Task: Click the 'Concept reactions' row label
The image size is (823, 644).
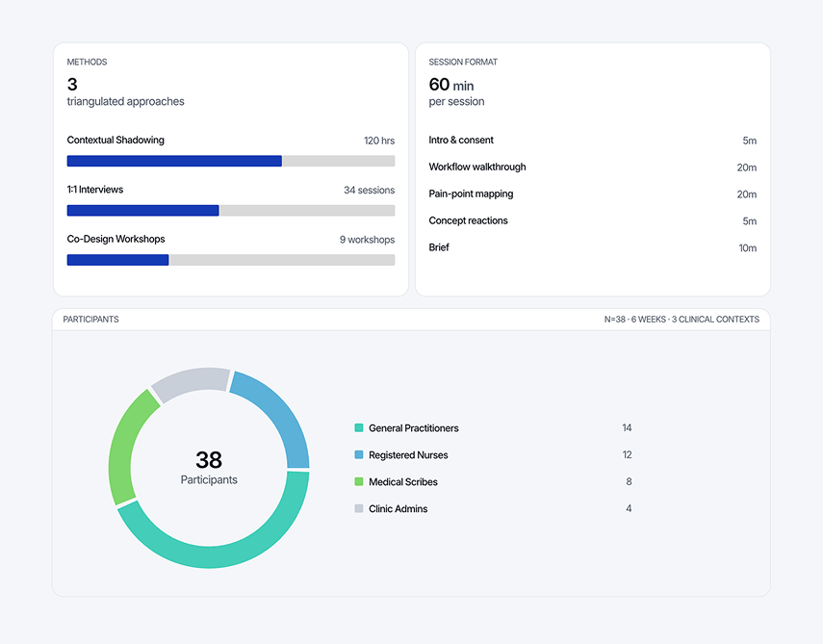Action: click(x=468, y=220)
